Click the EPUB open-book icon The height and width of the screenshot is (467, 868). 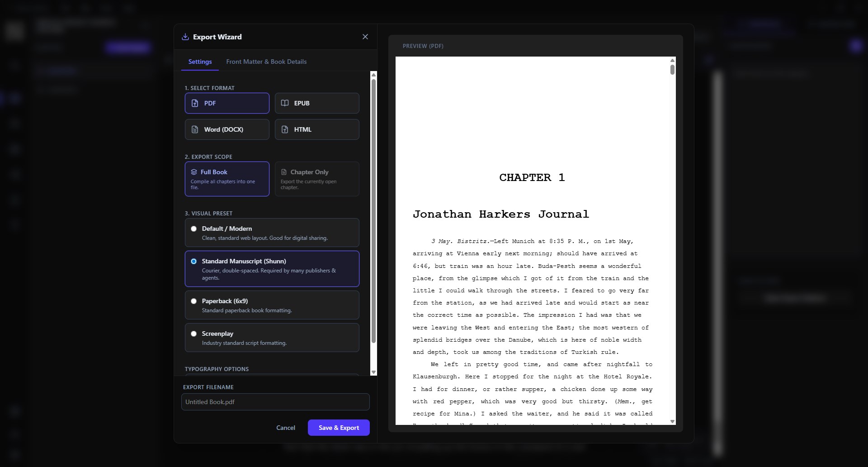pyautogui.click(x=285, y=103)
